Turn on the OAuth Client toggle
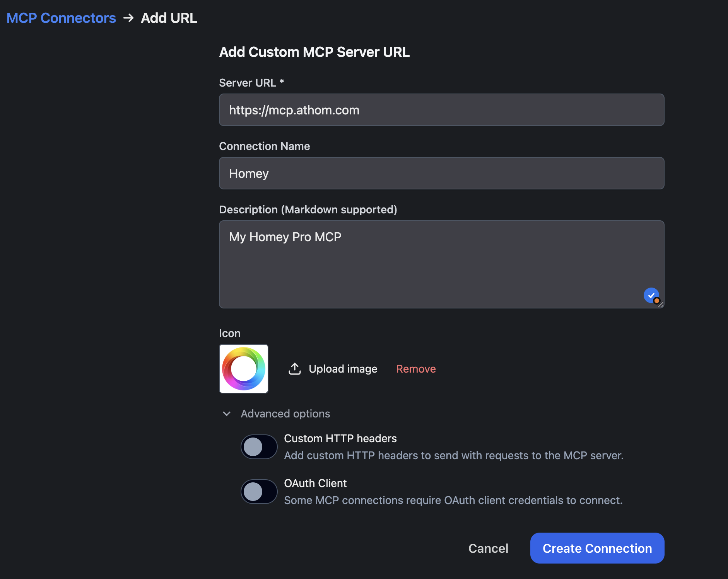Image resolution: width=728 pixels, height=579 pixels. tap(259, 492)
